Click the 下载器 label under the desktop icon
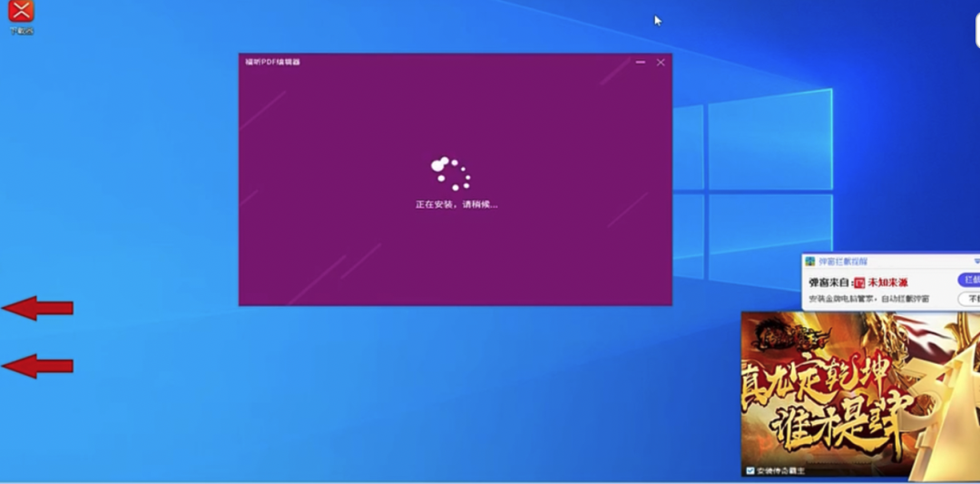The image size is (980, 484). (x=21, y=31)
